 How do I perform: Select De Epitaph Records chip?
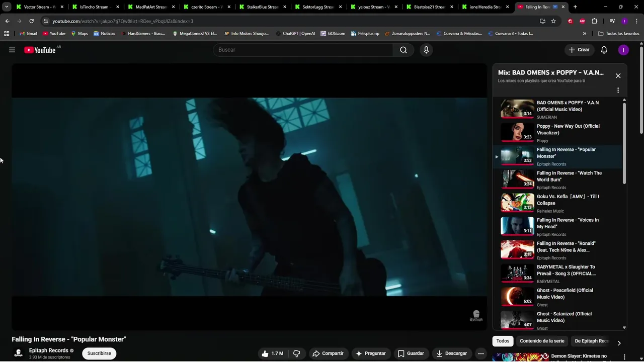tap(592, 341)
